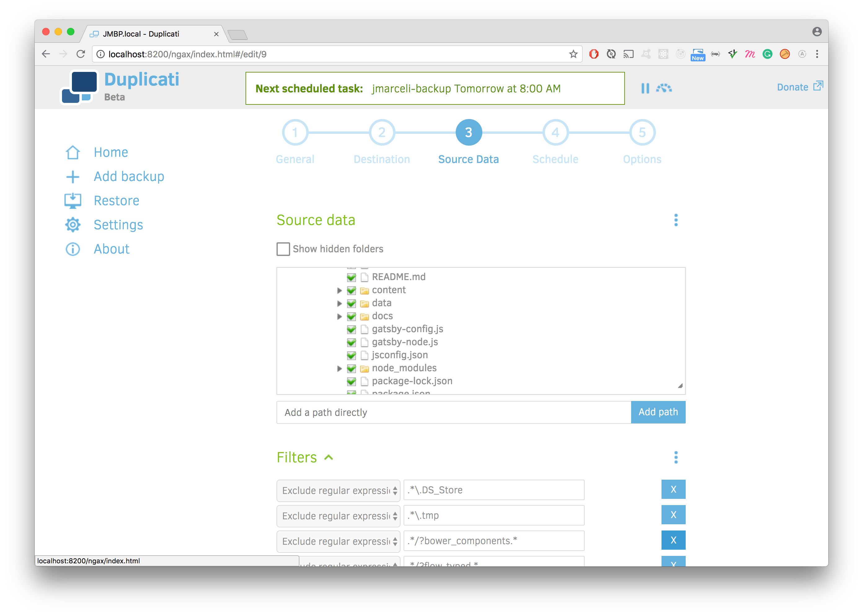The width and height of the screenshot is (863, 616).
Task: Uncheck the docs folder checkbox
Action: [x=352, y=316]
